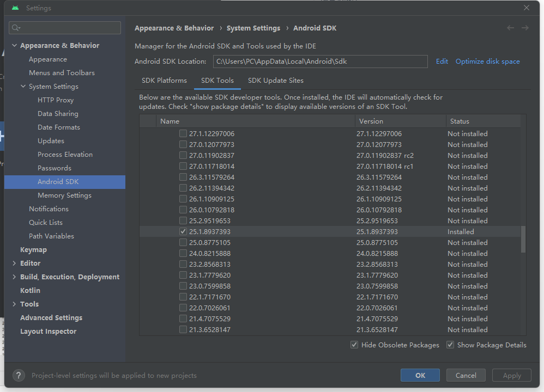Click Optimize disk space link

[487, 62]
